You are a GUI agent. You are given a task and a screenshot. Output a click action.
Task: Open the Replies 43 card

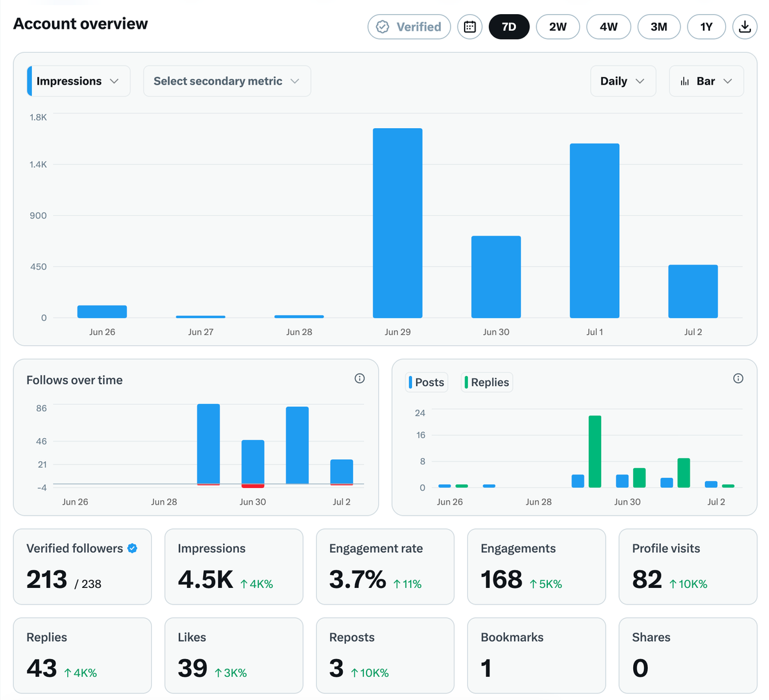(83, 655)
